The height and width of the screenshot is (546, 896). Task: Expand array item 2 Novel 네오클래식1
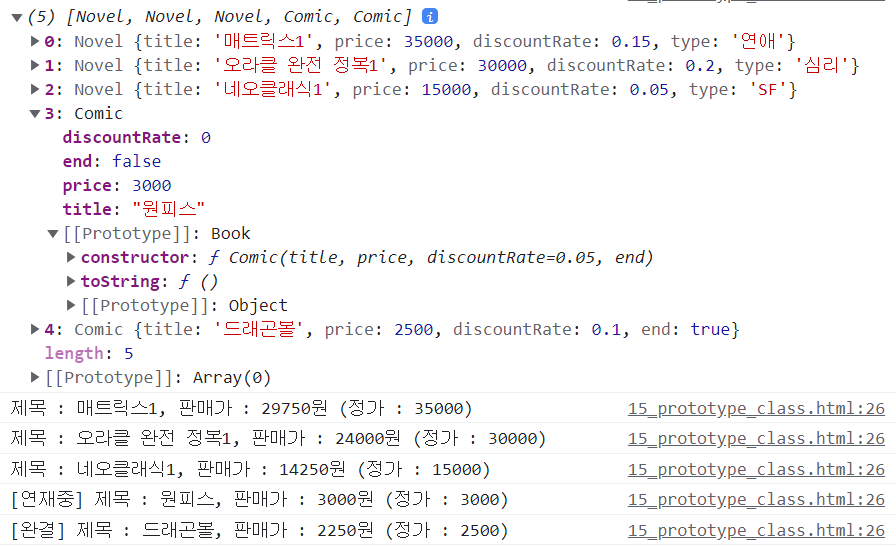(35, 89)
